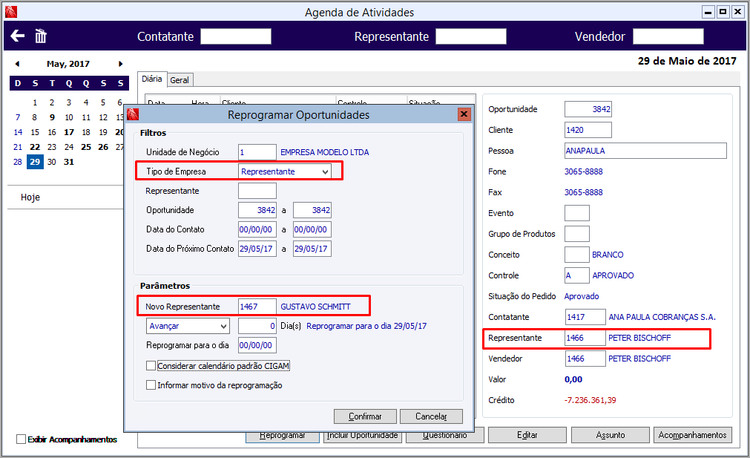Click the Vendedor field in top bar

(668, 36)
